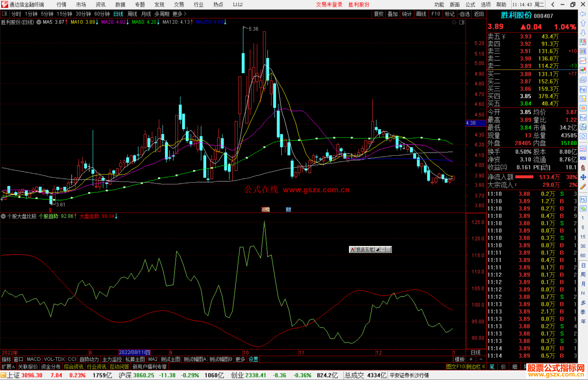Viewport: 588px width, 380px height.
Task: Switch to the MACD indicator tab
Action: click(x=33, y=359)
